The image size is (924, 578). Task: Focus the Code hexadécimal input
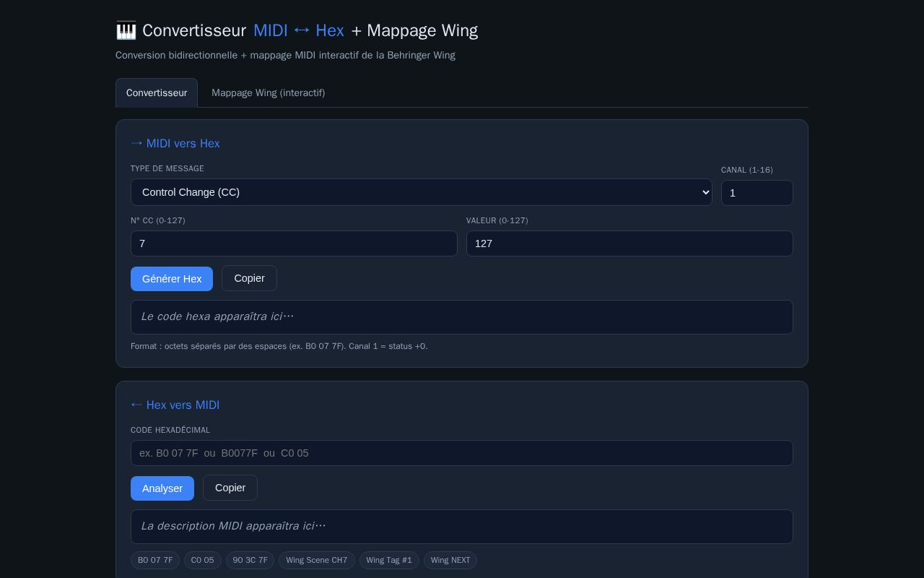click(462, 453)
